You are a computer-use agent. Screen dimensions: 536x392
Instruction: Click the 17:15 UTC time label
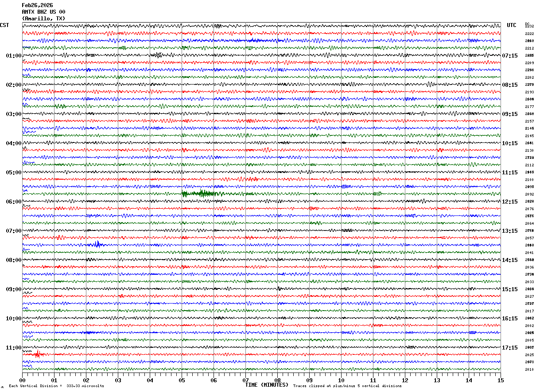click(509, 348)
